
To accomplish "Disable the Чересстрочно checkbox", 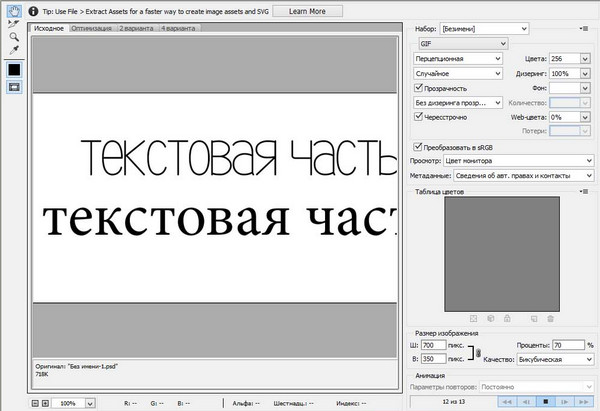I will click(x=418, y=116).
